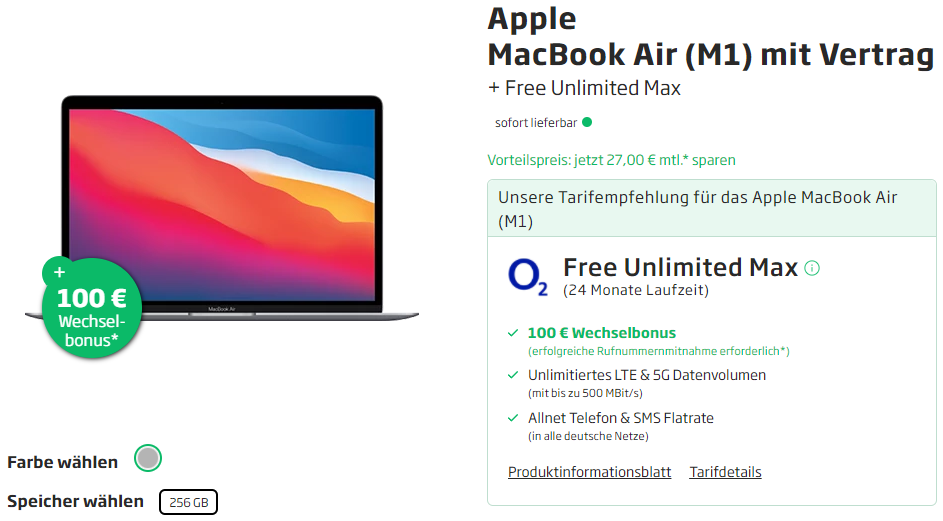This screenshot has width=943, height=521.
Task: Click the green 100 € Wechselbonus feature text
Action: click(x=601, y=333)
